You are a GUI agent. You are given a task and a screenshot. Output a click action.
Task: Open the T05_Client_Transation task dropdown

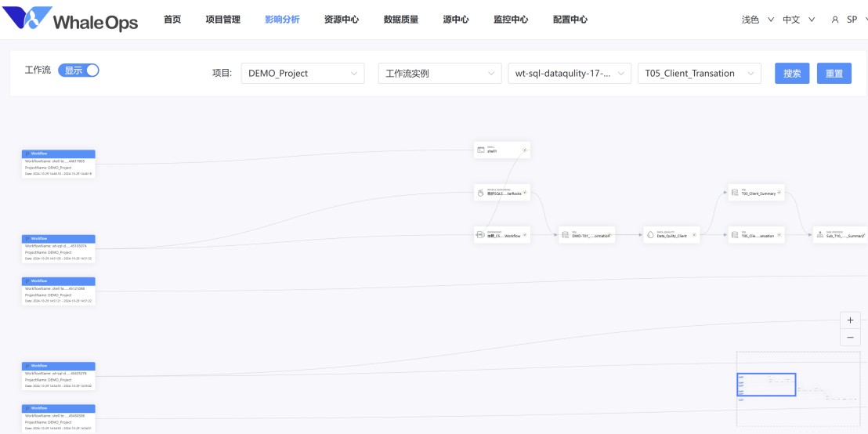[x=699, y=73]
